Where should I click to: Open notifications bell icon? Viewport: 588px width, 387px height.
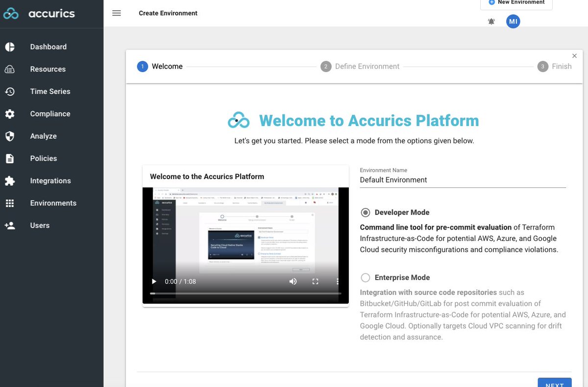point(491,22)
